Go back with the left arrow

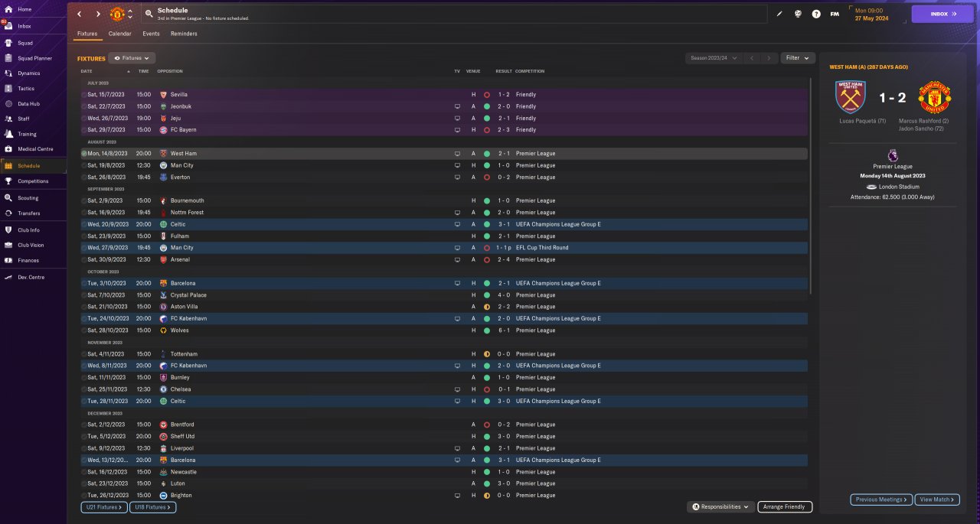click(x=79, y=14)
